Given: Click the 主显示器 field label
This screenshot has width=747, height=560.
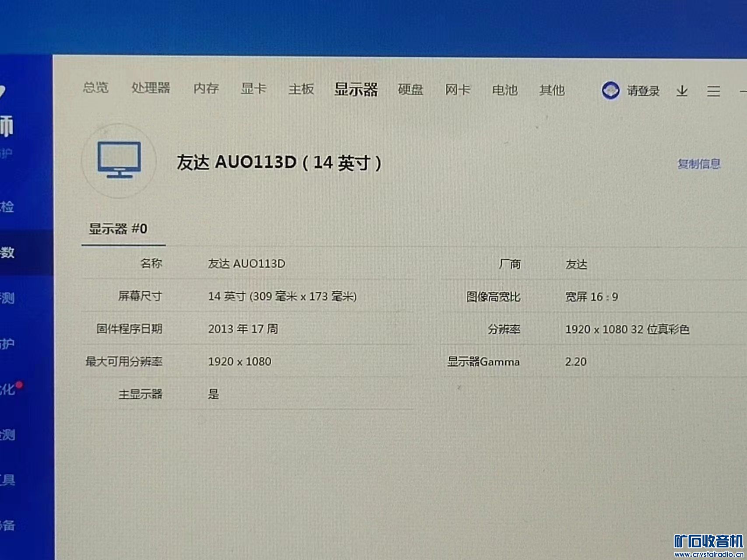Looking at the screenshot, I should [x=141, y=394].
